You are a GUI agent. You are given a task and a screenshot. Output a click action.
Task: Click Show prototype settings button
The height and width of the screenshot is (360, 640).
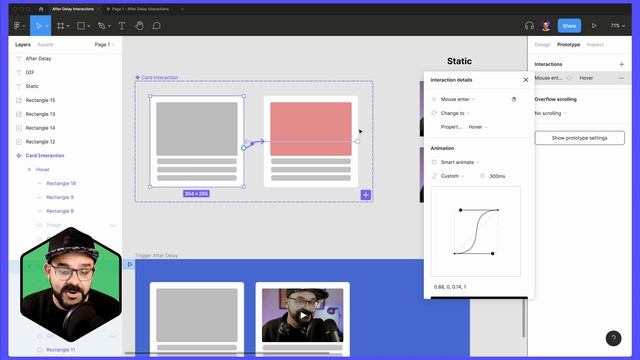(x=579, y=138)
